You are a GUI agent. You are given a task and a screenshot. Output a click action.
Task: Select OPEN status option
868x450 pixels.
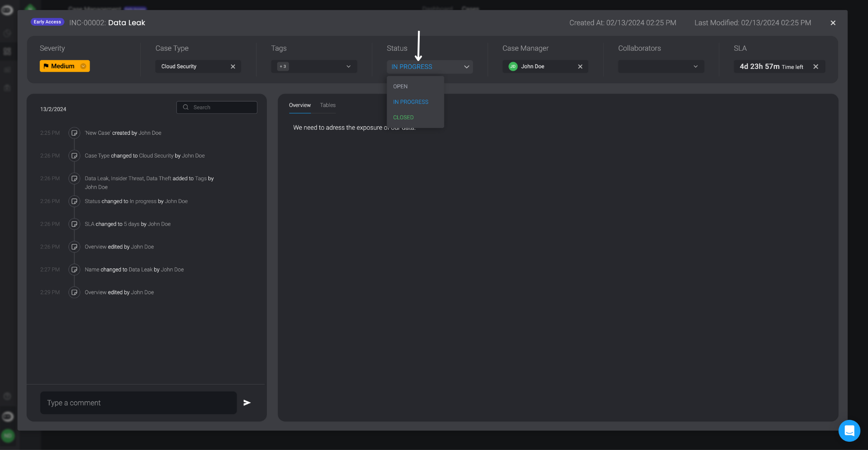tap(400, 86)
